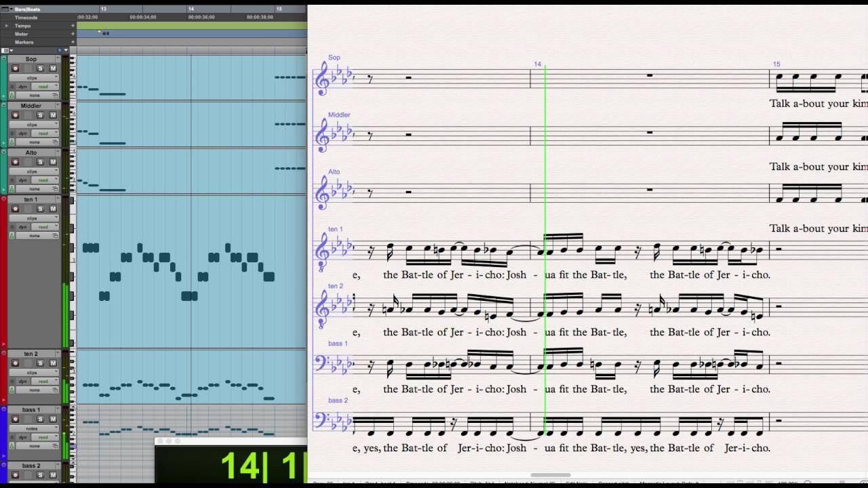Arm record on the ten 2 track
868x488 pixels.
click(x=15, y=363)
